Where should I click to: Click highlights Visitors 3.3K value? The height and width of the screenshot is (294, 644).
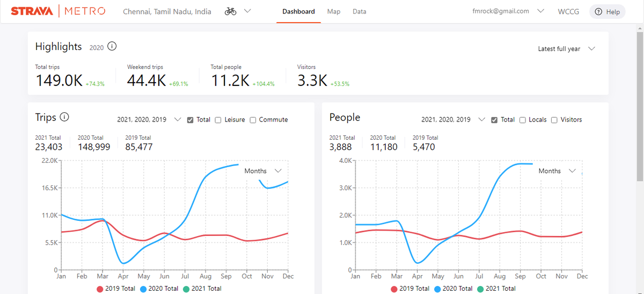pyautogui.click(x=312, y=81)
